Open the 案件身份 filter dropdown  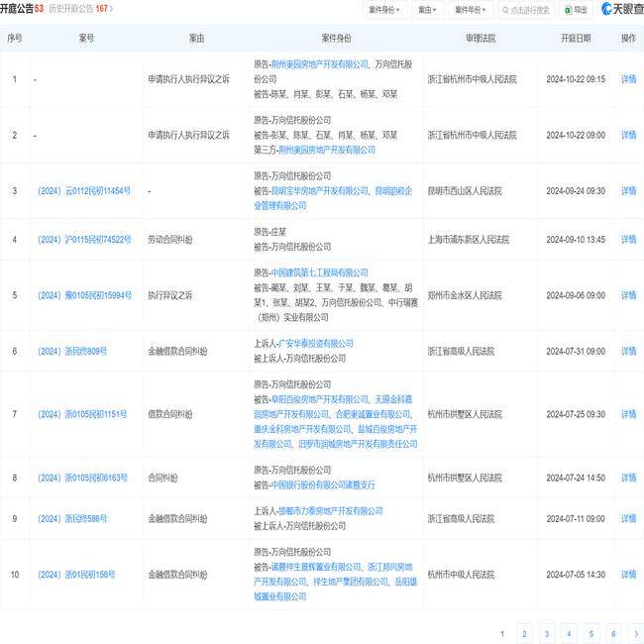tap(384, 10)
